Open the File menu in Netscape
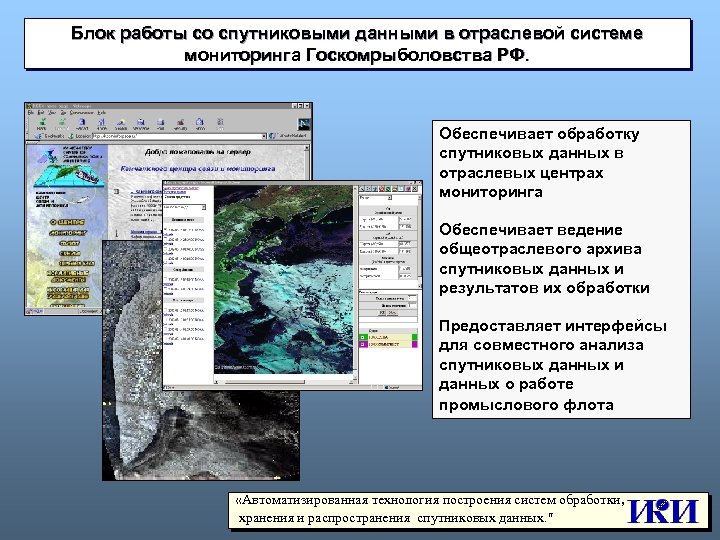The height and width of the screenshot is (540, 720). click(31, 112)
